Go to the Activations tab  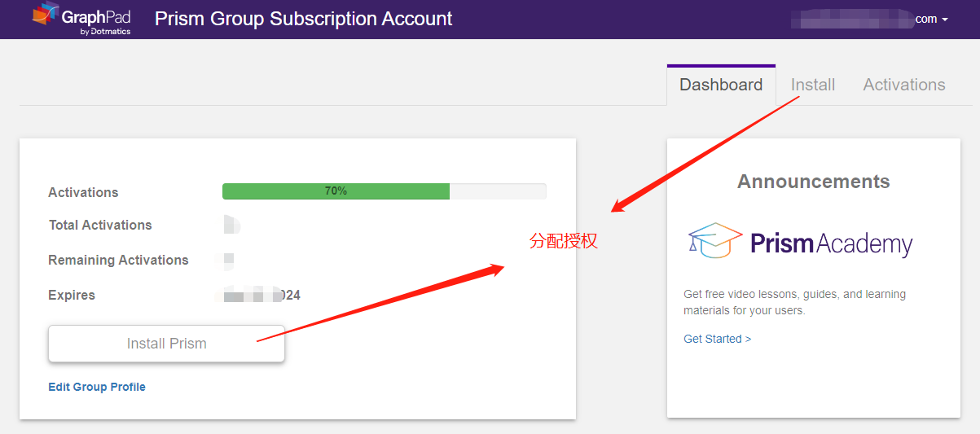click(904, 85)
